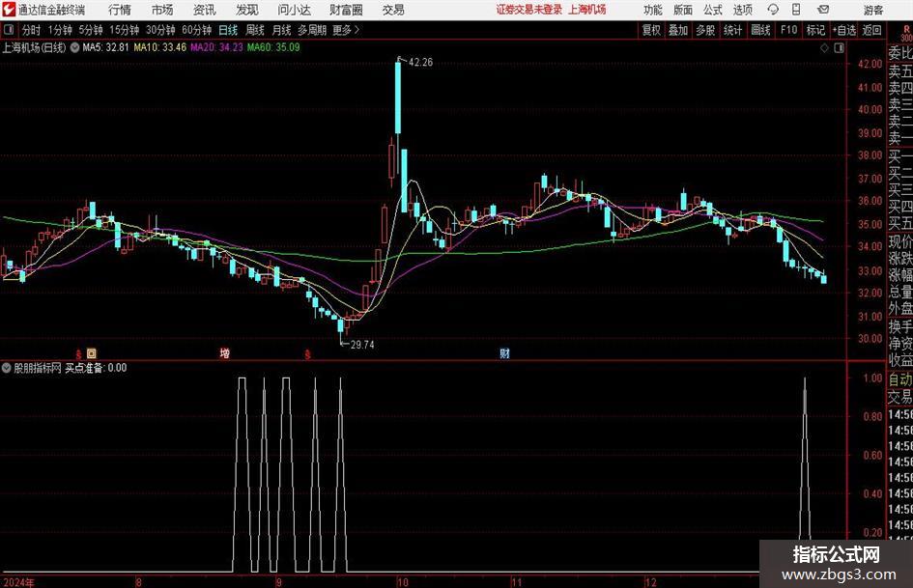Switch to the 60分钟 period tab
The width and height of the screenshot is (913, 588).
196,30
